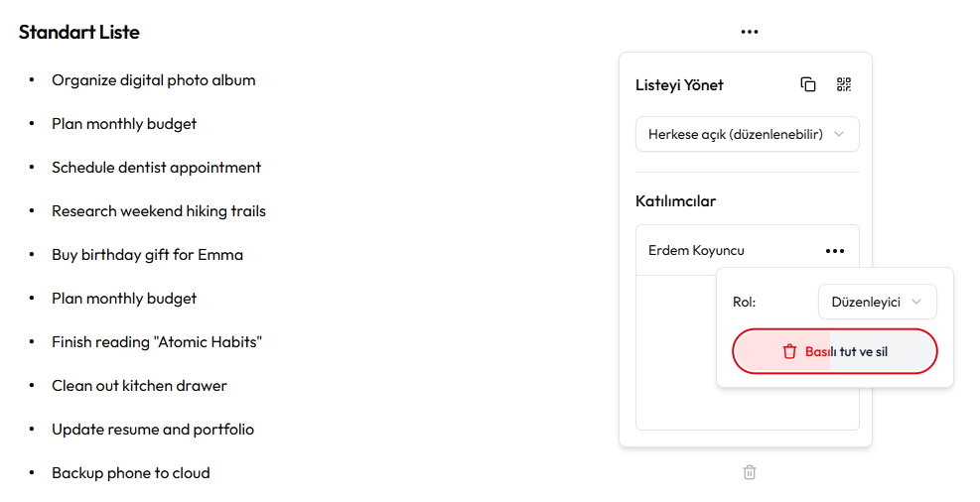Select Finish reading "Atomic Habits" item
980x502 pixels.
tap(157, 342)
